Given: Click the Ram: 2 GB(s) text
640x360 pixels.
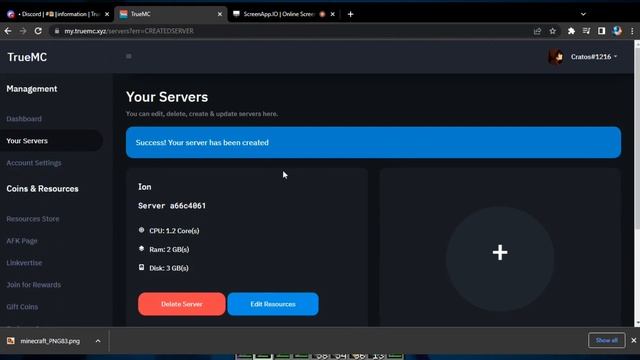Looking at the screenshot, I should (x=169, y=249).
